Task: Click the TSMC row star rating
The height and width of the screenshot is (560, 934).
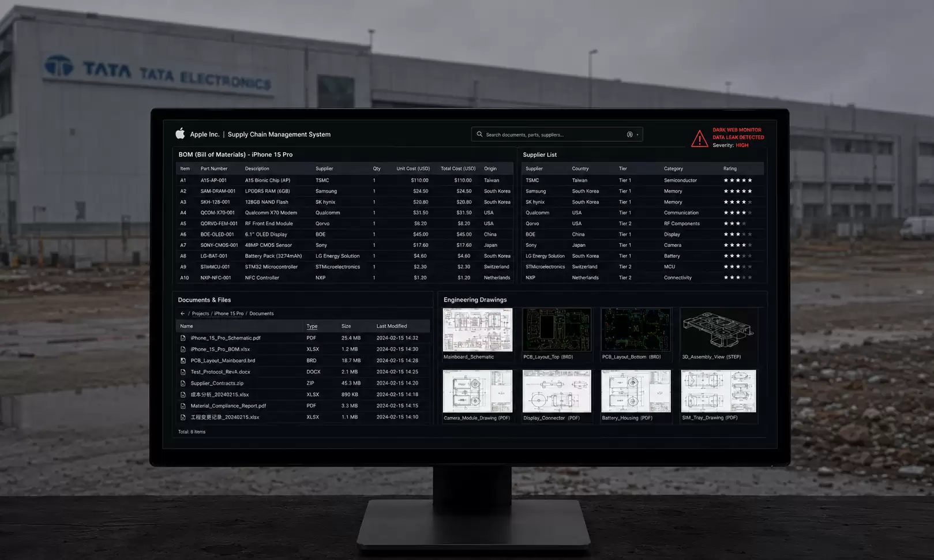Action: [738, 181]
